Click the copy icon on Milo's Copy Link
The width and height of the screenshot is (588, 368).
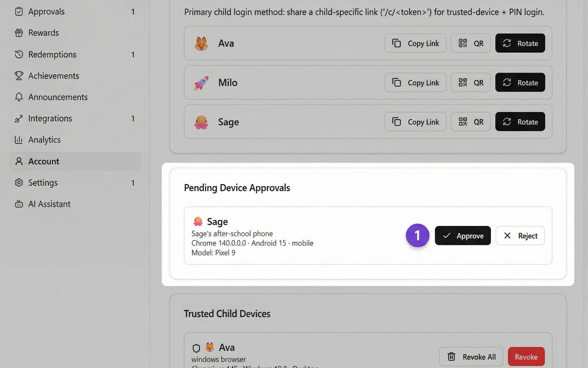coord(396,82)
